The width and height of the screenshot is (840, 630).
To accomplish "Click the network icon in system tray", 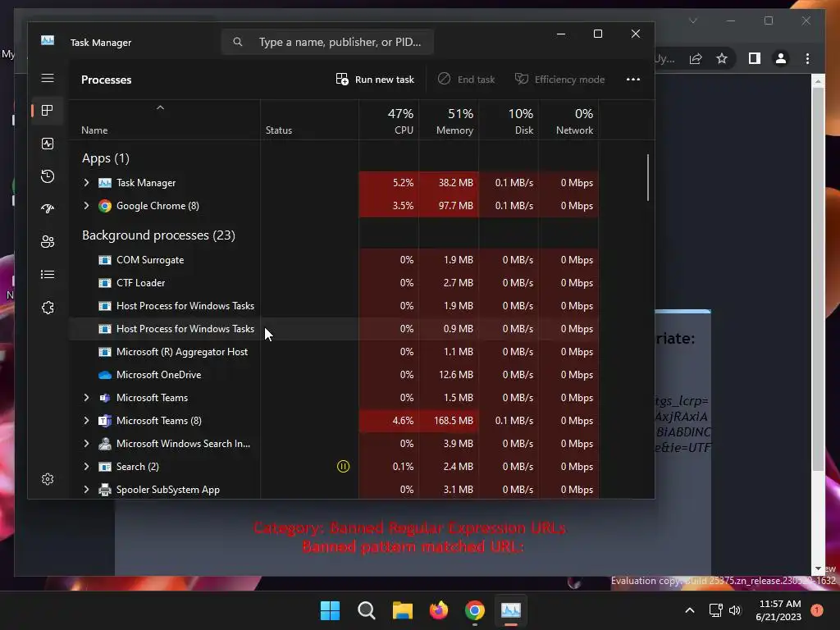I will [x=715, y=610].
